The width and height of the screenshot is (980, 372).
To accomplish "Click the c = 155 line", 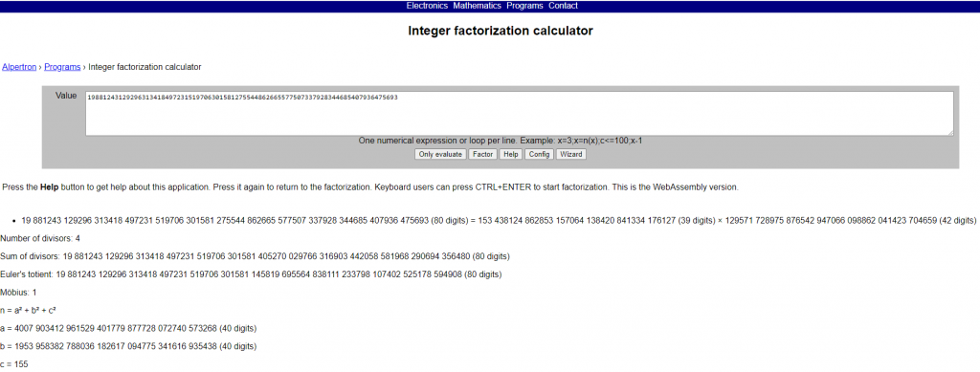I will 14,364.
